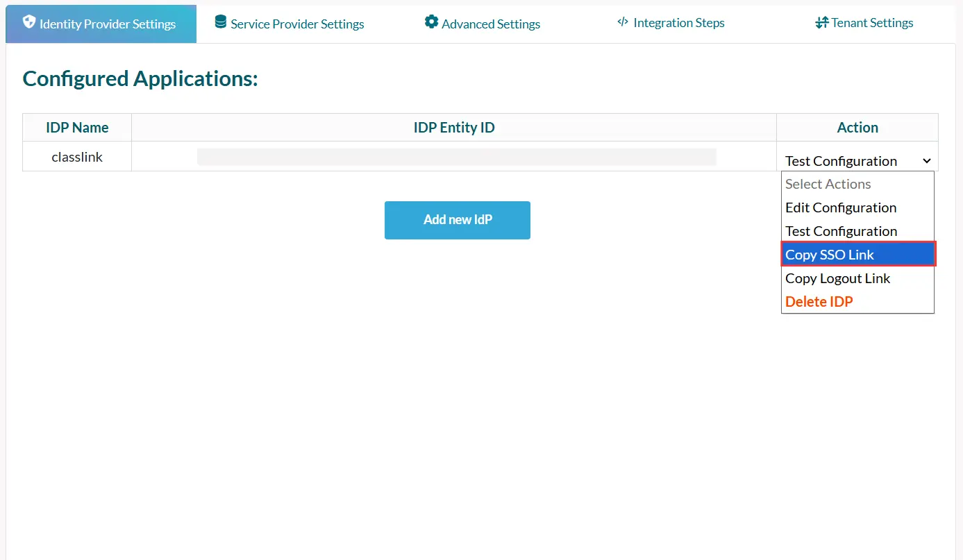Click the masked IDP Entity ID field

457,156
